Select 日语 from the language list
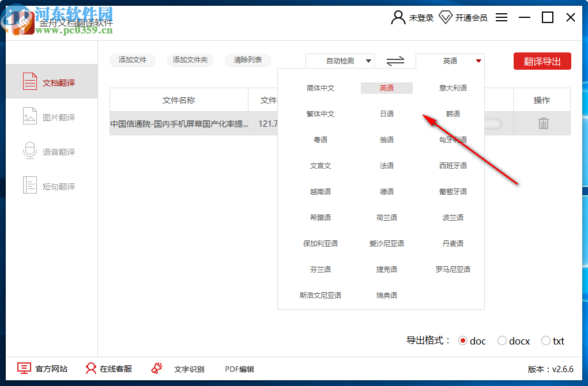 [386, 113]
